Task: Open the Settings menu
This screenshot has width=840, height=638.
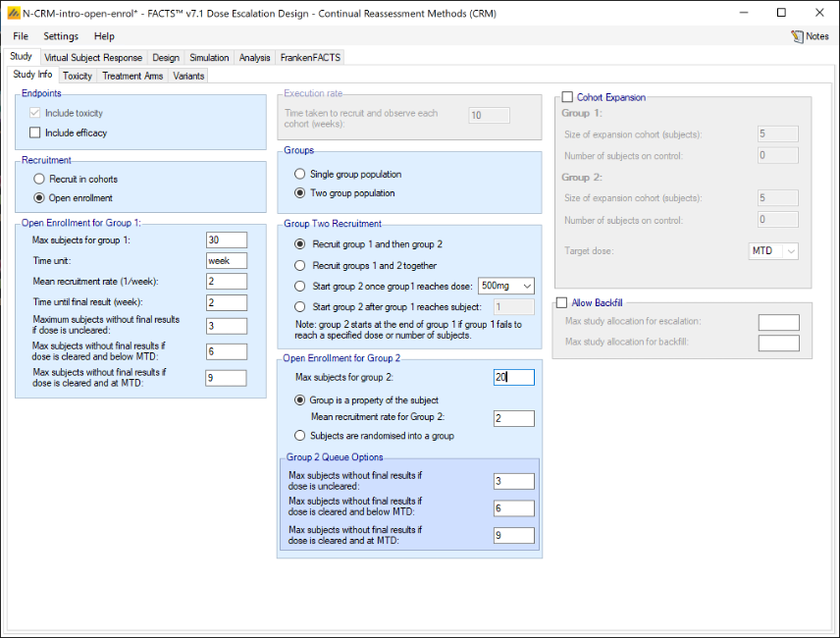Action: (x=61, y=36)
